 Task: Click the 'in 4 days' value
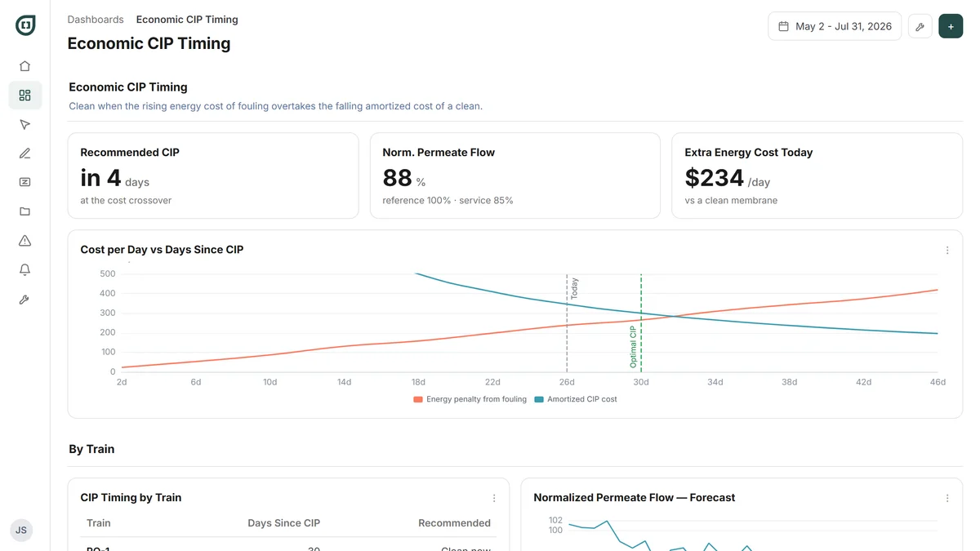coord(114,178)
